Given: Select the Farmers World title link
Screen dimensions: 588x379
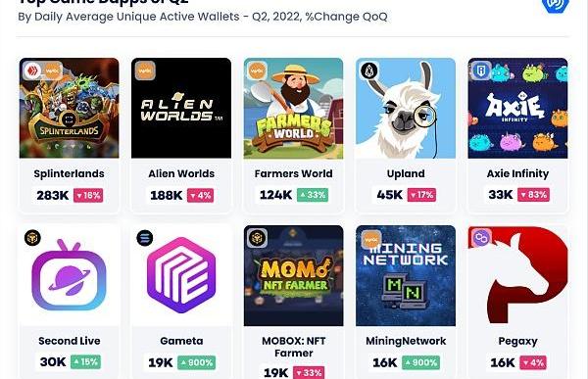Looking at the screenshot, I should tap(294, 173).
